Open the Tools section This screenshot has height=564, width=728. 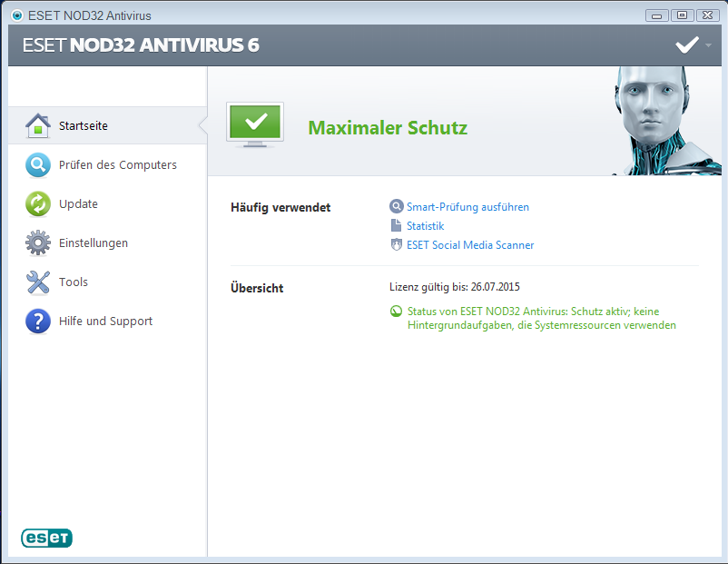pos(108,282)
